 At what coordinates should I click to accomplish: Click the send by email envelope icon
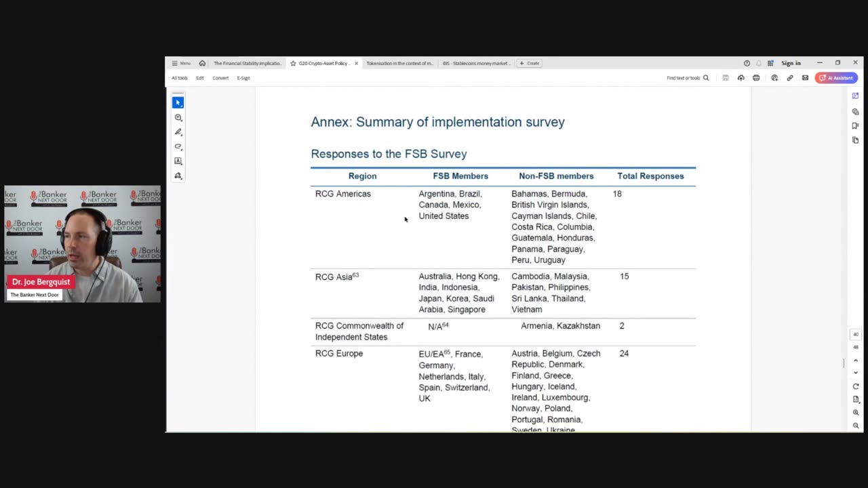pyautogui.click(x=805, y=78)
